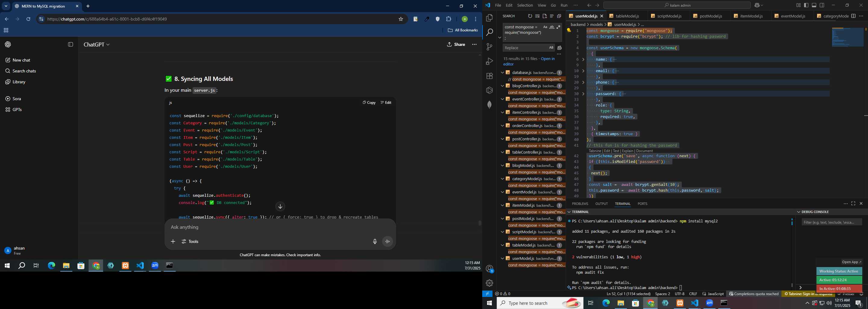Screen dimensions: 868x309
Task: Click the Debug Console filter field
Action: click(x=832, y=222)
